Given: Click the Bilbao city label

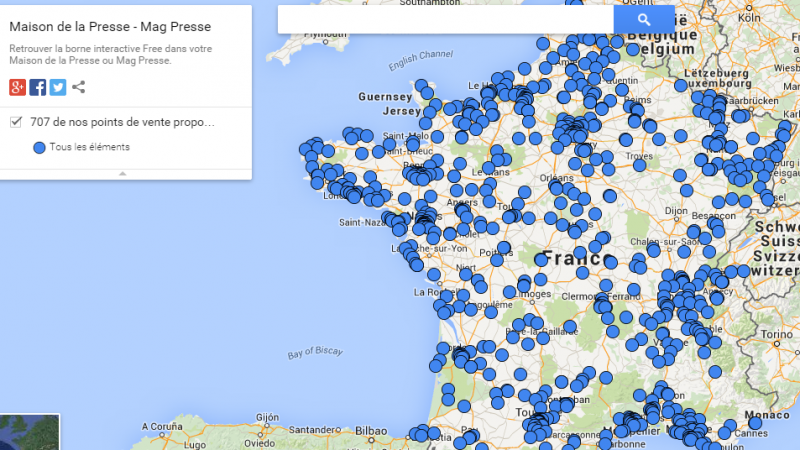Looking at the screenshot, I should (x=371, y=431).
